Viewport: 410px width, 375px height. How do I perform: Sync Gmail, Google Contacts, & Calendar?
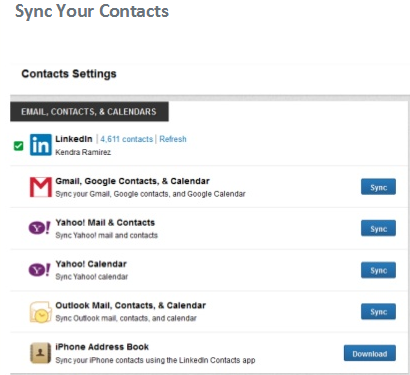(x=378, y=187)
